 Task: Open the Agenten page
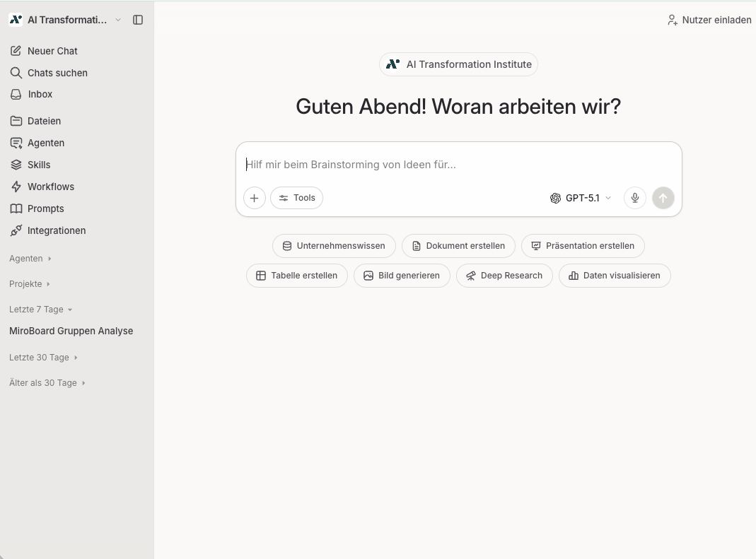pos(46,143)
